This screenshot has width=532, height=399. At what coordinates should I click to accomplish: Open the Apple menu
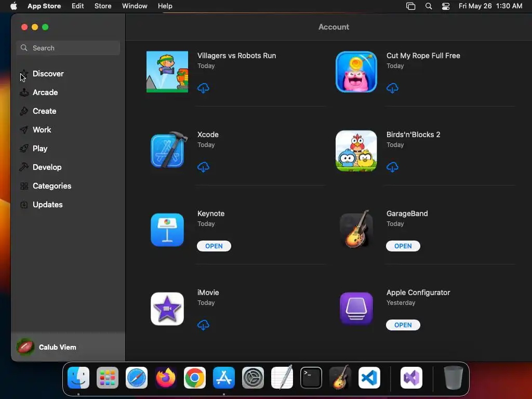pos(14,6)
